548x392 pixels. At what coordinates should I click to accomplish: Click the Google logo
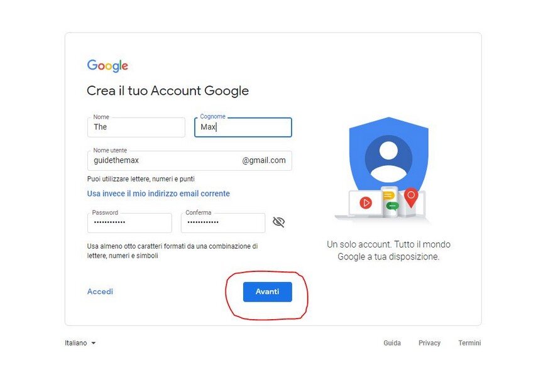[107, 66]
